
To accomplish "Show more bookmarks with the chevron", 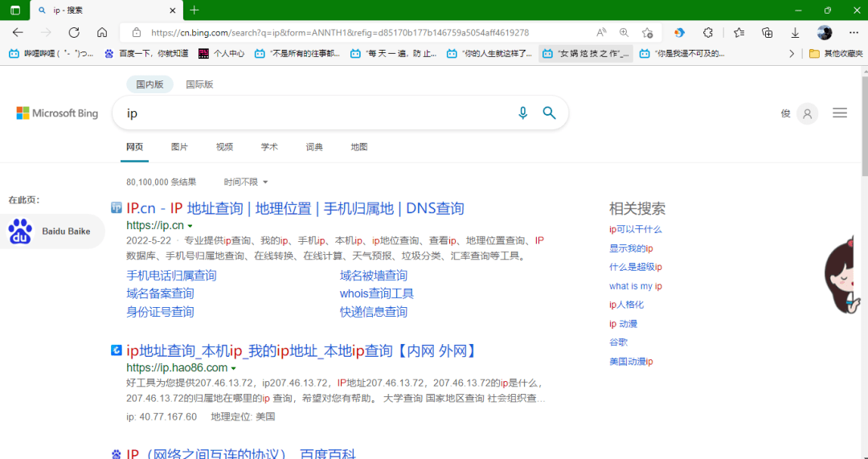I will [x=792, y=54].
